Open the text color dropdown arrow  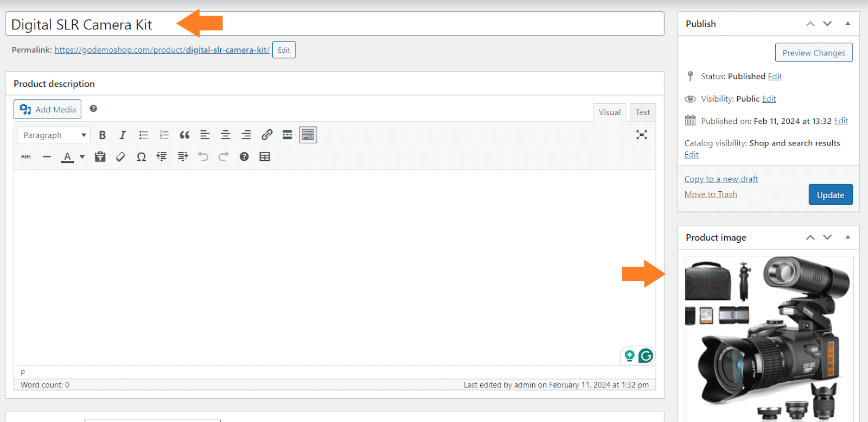(x=82, y=156)
